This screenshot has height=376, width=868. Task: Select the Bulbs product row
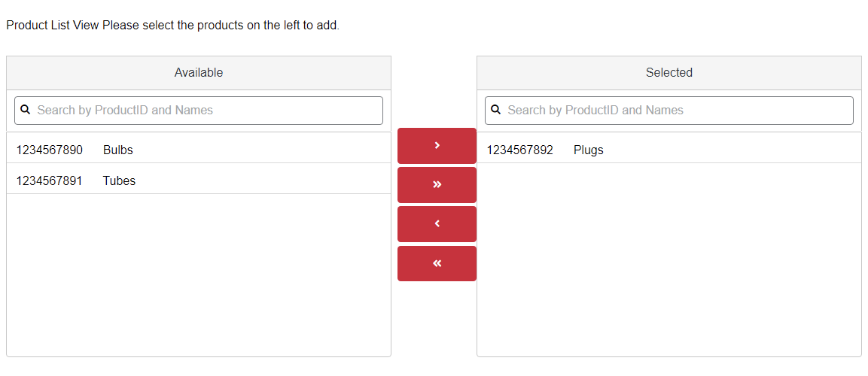199,150
